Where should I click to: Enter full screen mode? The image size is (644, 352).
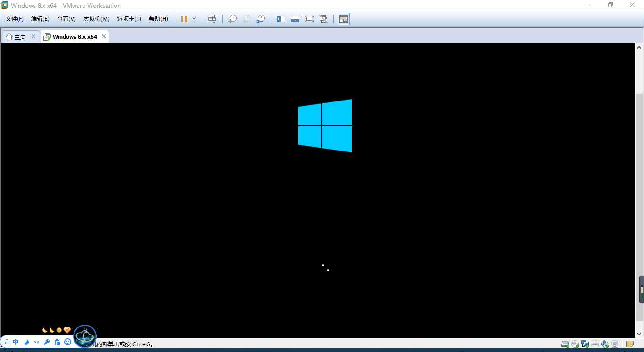[x=309, y=19]
